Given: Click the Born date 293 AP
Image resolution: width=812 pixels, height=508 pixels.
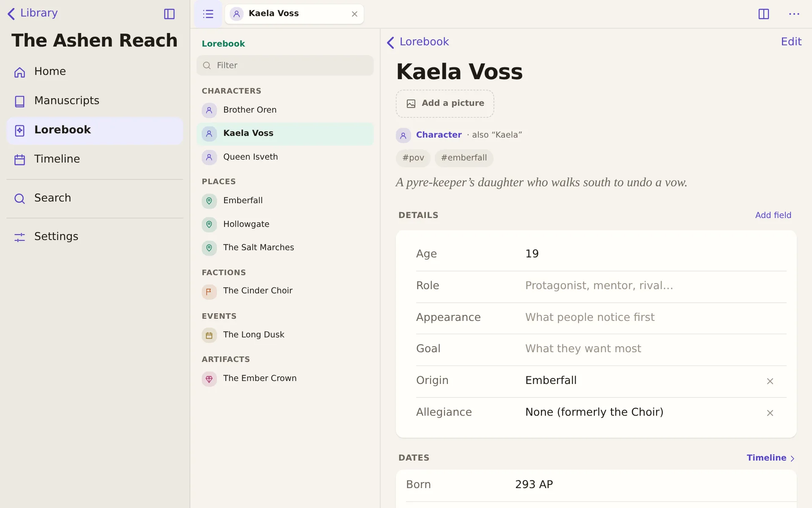Looking at the screenshot, I should pyautogui.click(x=534, y=485).
